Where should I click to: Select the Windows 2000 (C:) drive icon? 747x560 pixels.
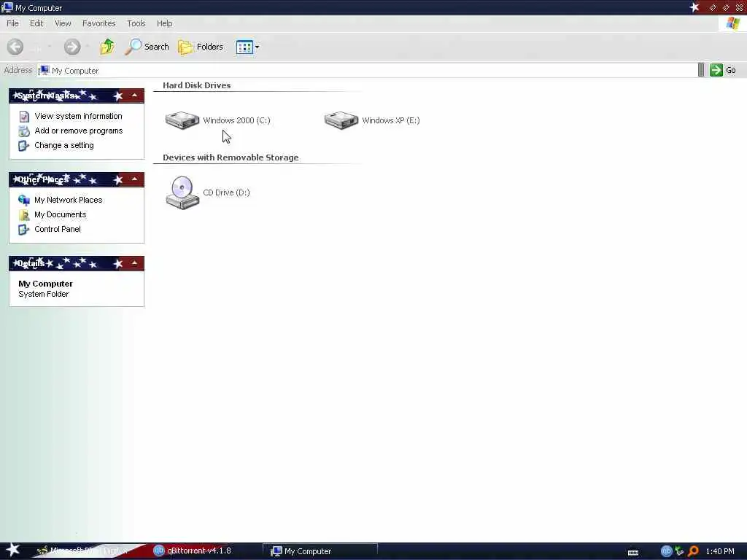tap(182, 120)
